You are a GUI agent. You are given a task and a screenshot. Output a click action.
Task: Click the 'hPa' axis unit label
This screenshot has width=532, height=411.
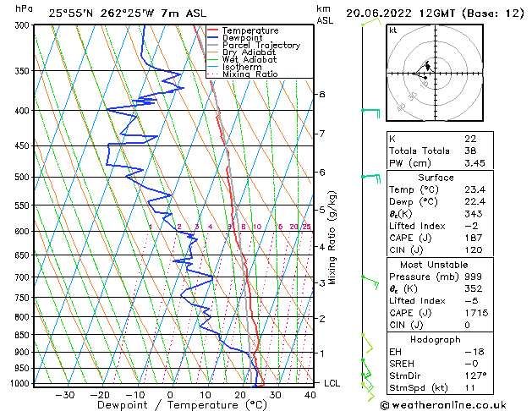coord(24,9)
